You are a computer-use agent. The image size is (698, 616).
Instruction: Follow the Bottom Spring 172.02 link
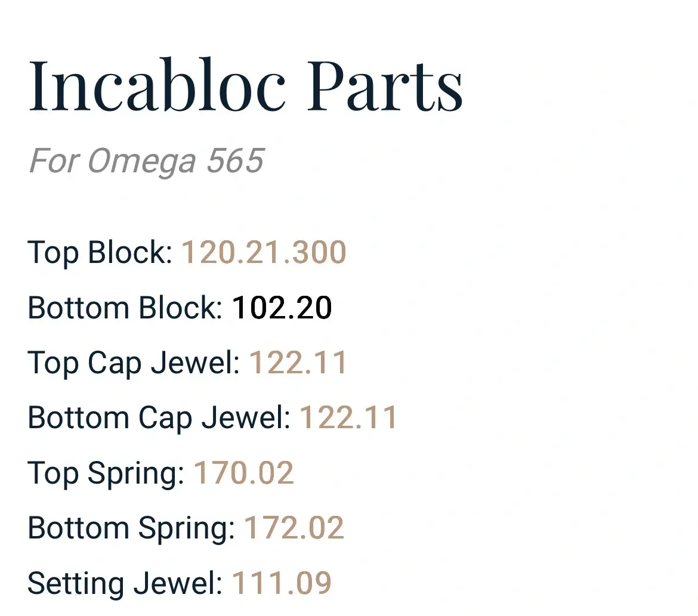pos(294,528)
